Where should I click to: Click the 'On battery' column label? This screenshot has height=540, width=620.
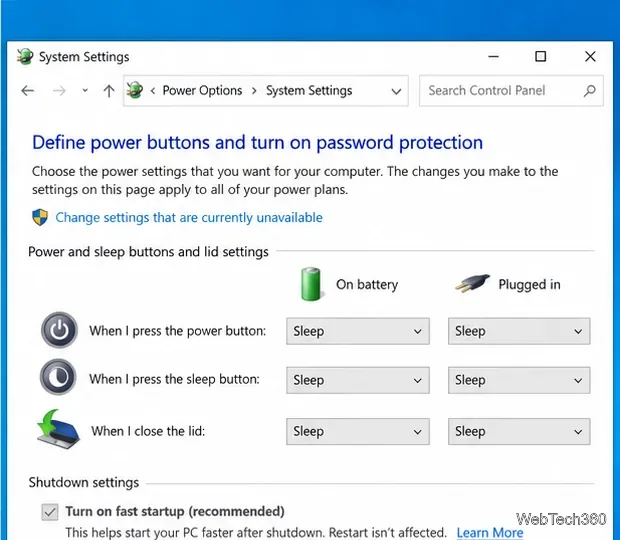[367, 285]
